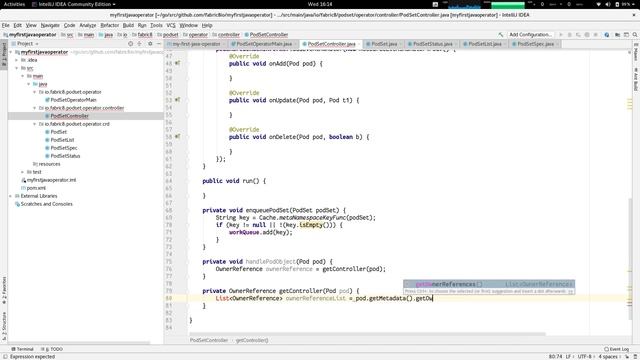Click Add Configuration button
Image resolution: width=640 pixels, height=360 pixels.
pos(530,35)
